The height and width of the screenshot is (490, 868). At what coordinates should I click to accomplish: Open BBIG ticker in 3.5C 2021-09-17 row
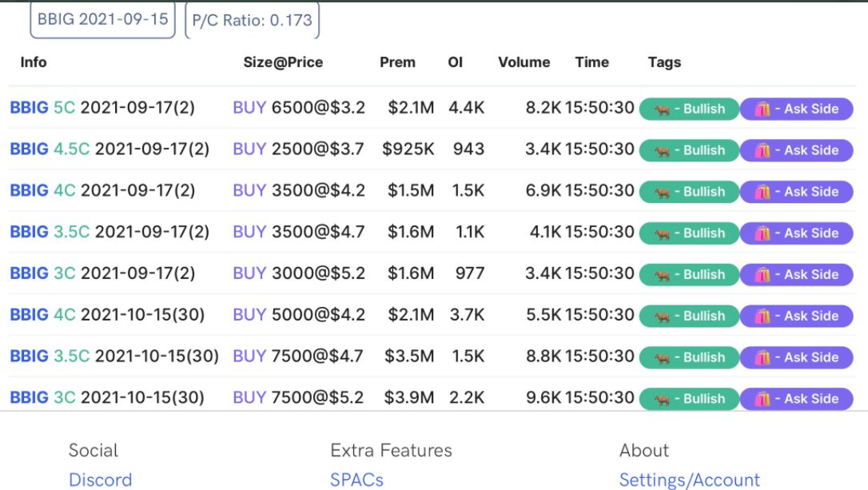click(x=30, y=232)
